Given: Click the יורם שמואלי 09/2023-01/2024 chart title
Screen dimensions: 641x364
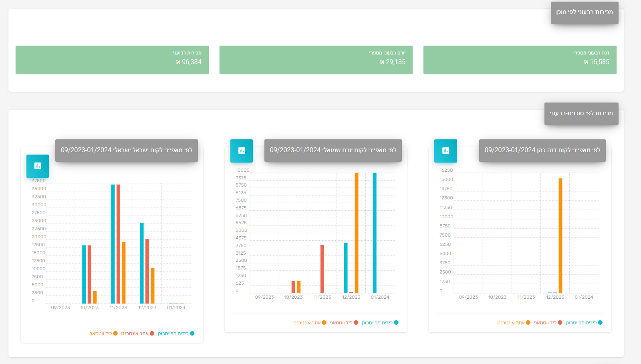Looking at the screenshot, I should (333, 150).
